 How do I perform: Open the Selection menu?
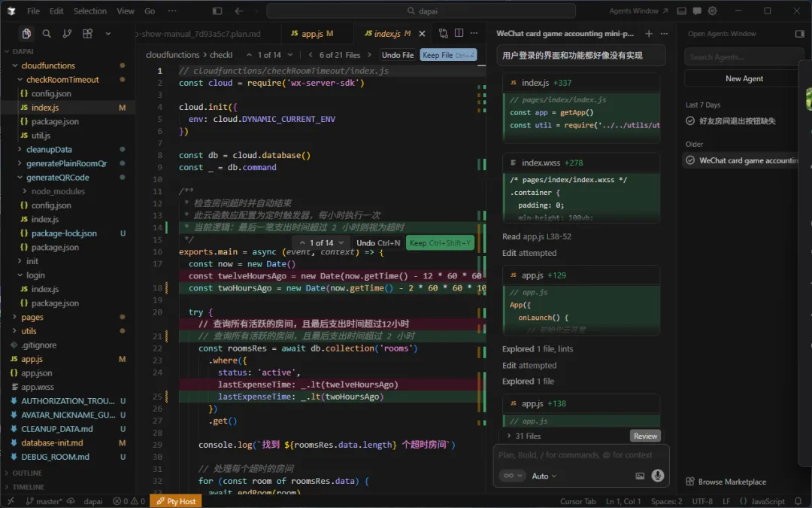point(89,11)
